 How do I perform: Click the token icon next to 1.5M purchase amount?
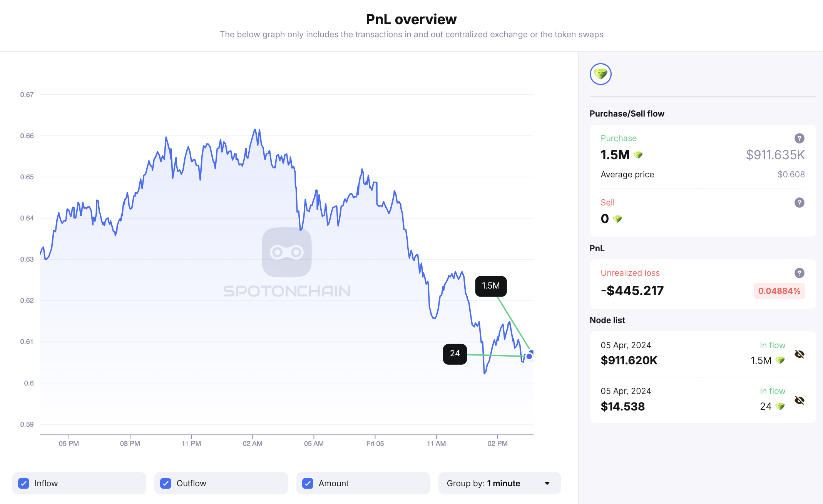point(639,155)
